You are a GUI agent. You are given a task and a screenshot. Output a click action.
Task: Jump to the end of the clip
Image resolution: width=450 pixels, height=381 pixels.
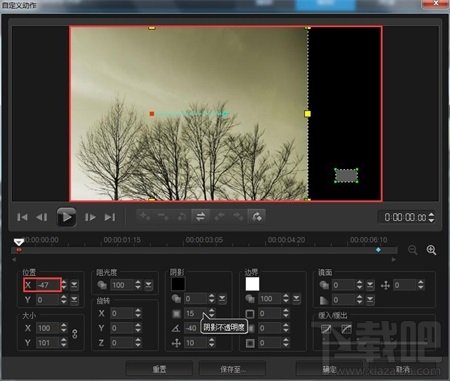pos(110,217)
